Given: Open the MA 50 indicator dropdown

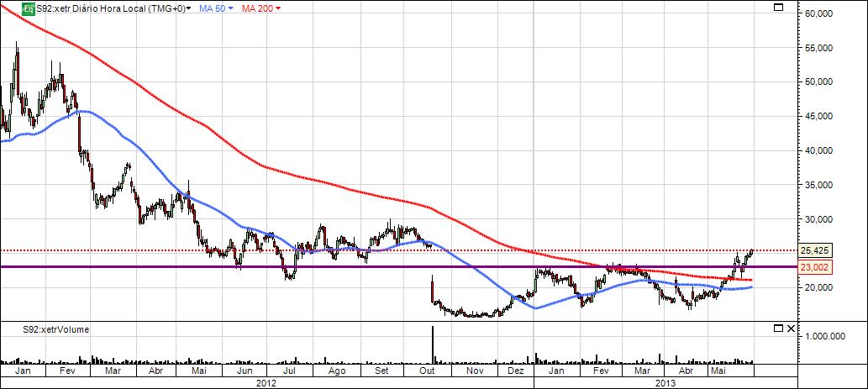Looking at the screenshot, I should click(230, 9).
